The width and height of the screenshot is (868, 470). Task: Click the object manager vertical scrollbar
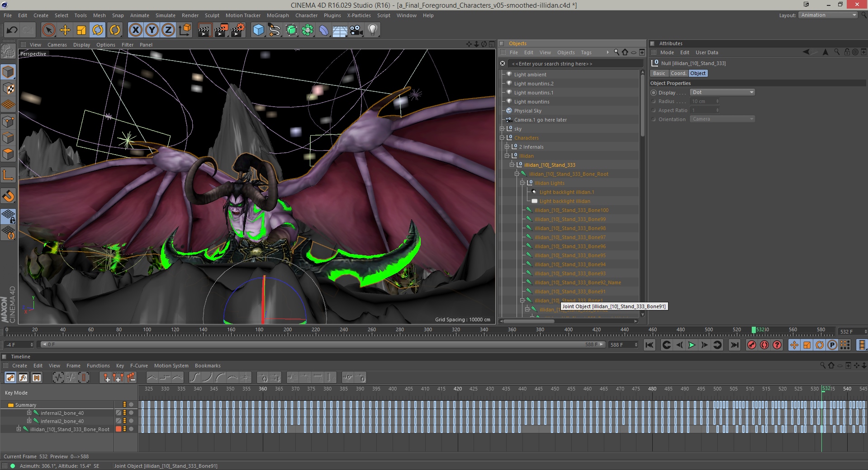[x=642, y=105]
